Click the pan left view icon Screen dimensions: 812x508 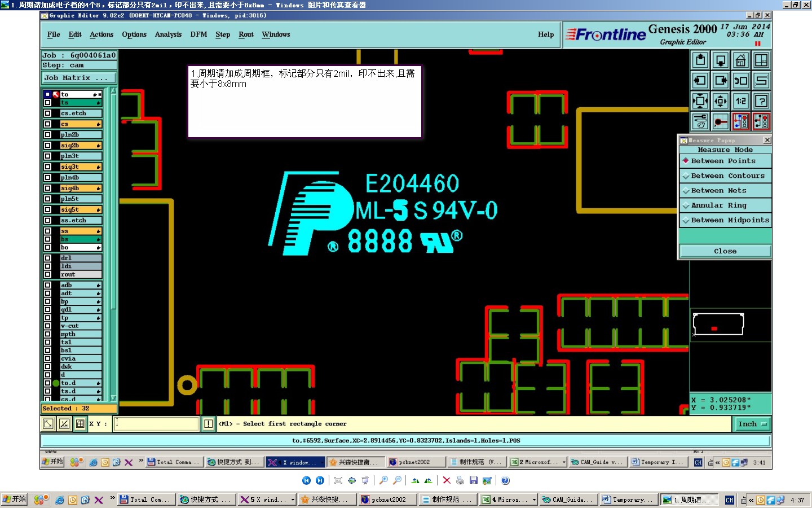pos(700,80)
